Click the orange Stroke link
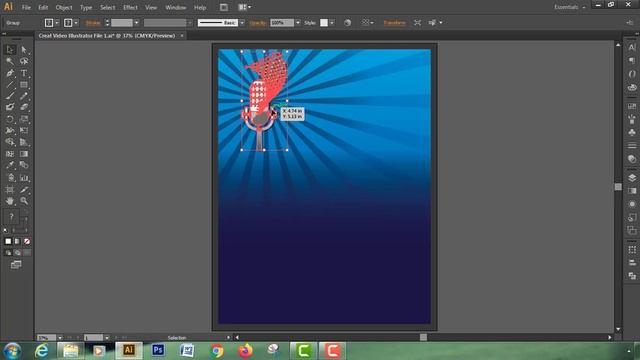The width and height of the screenshot is (640, 360). 93,23
